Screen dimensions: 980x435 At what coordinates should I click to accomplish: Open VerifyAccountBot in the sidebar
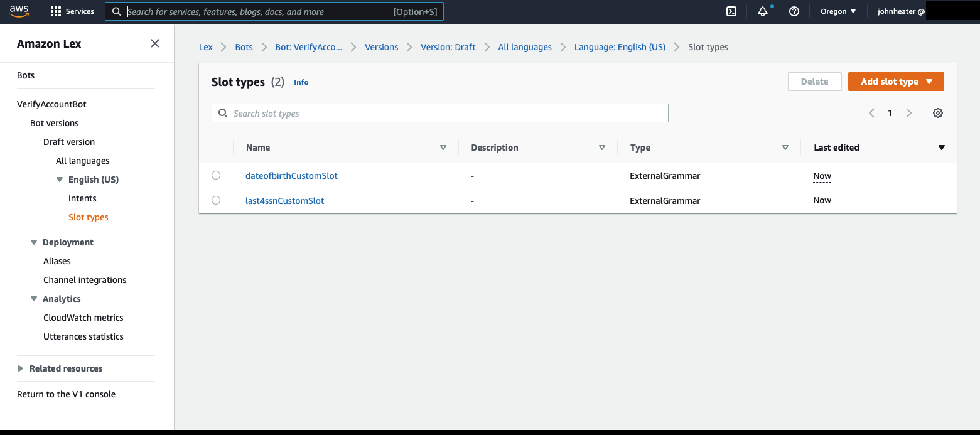[x=51, y=104]
